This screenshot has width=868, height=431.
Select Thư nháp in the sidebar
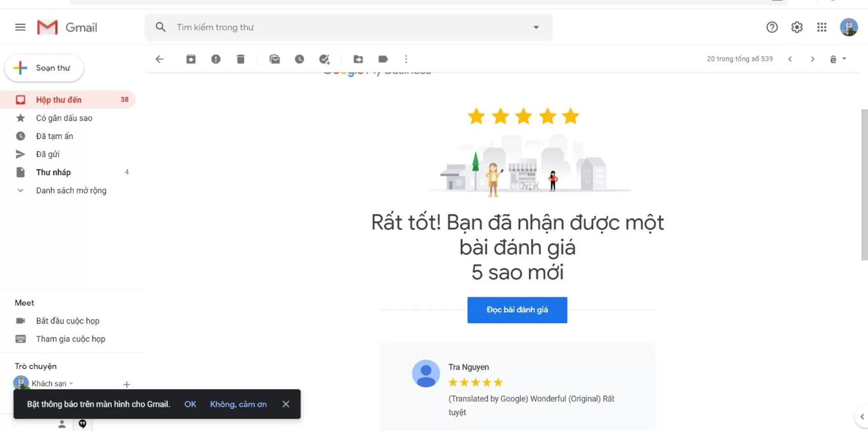click(53, 172)
